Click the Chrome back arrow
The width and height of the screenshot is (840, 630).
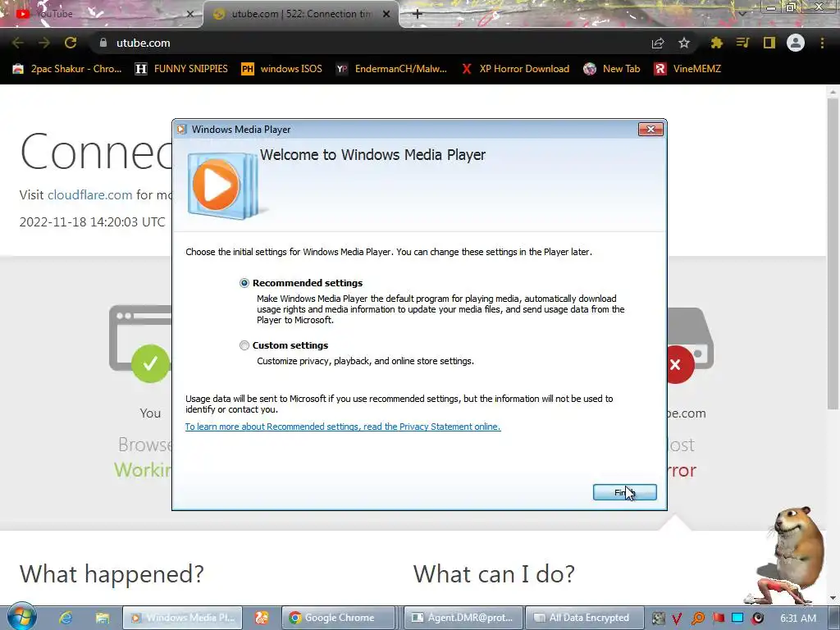[17, 43]
